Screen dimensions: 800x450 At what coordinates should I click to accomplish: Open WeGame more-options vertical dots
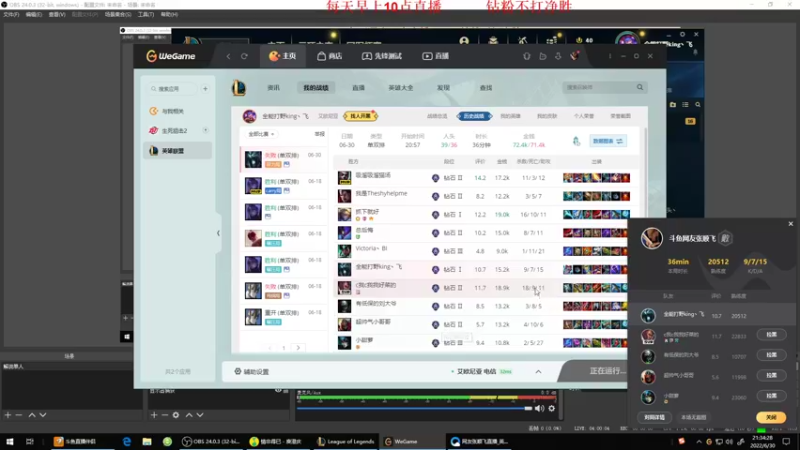point(610,56)
